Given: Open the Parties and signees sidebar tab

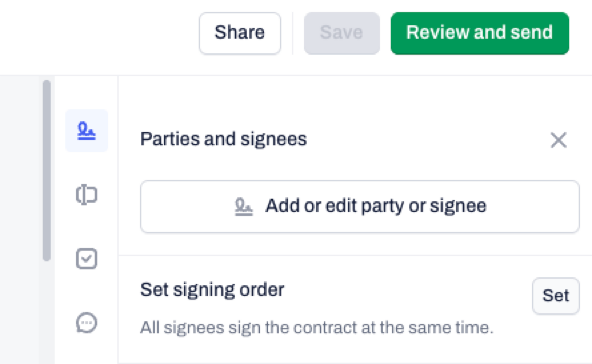Looking at the screenshot, I should (86, 131).
